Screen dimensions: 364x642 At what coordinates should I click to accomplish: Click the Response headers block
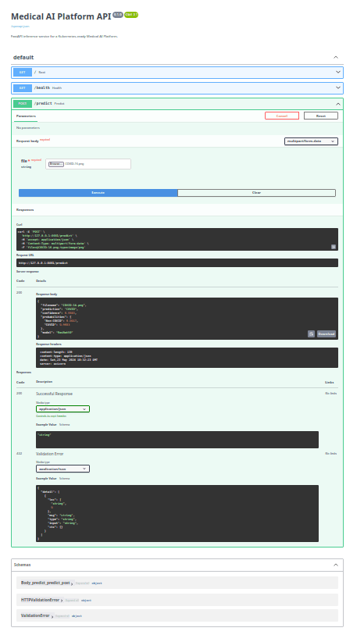tap(187, 358)
